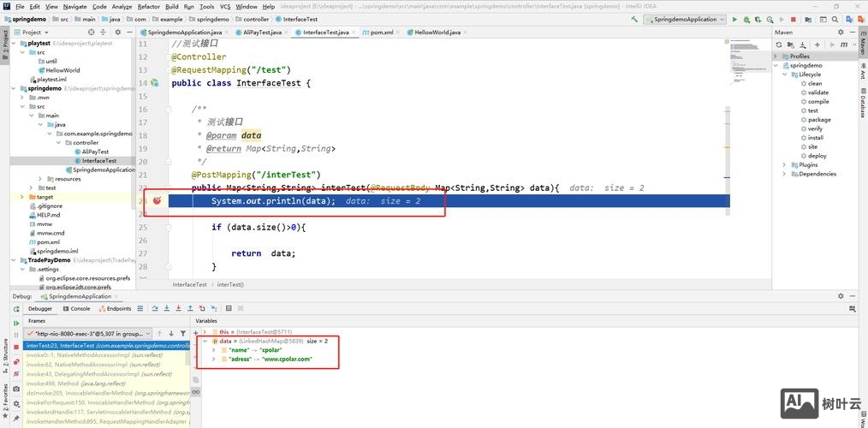The height and width of the screenshot is (428, 868).
Task: Click interTest() breadcrumb below editor
Action: coord(230,284)
